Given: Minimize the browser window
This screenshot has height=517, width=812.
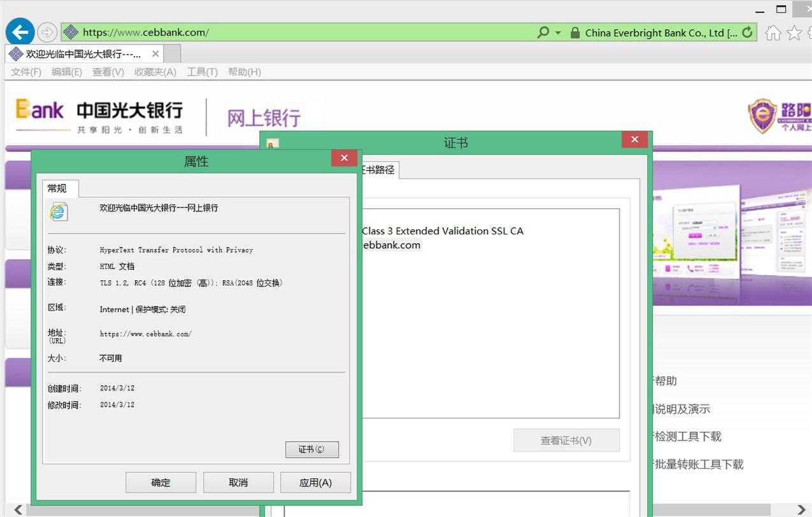Looking at the screenshot, I should point(759,11).
